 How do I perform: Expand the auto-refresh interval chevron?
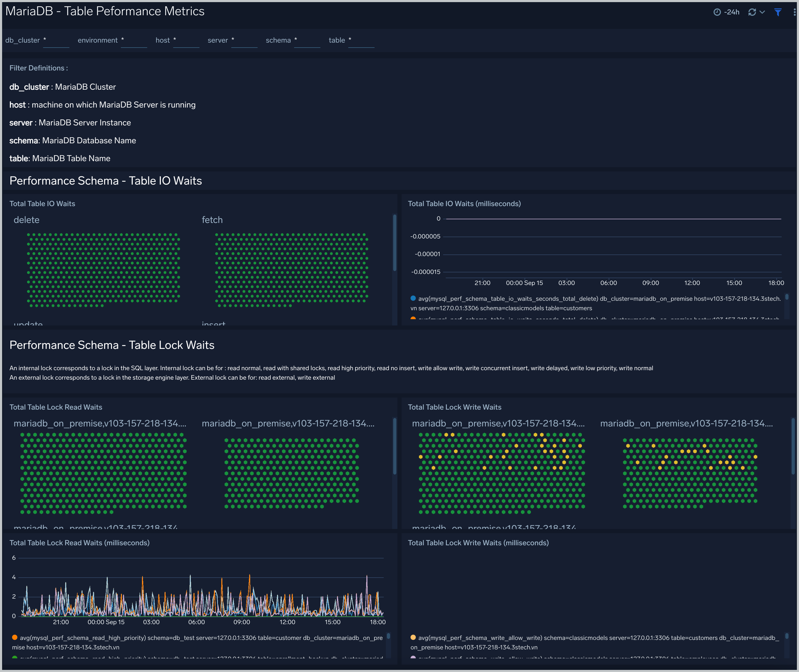pos(762,12)
